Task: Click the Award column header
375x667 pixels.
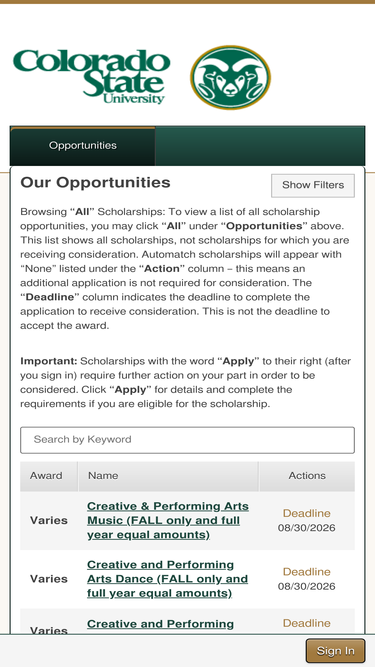Action: (x=46, y=476)
